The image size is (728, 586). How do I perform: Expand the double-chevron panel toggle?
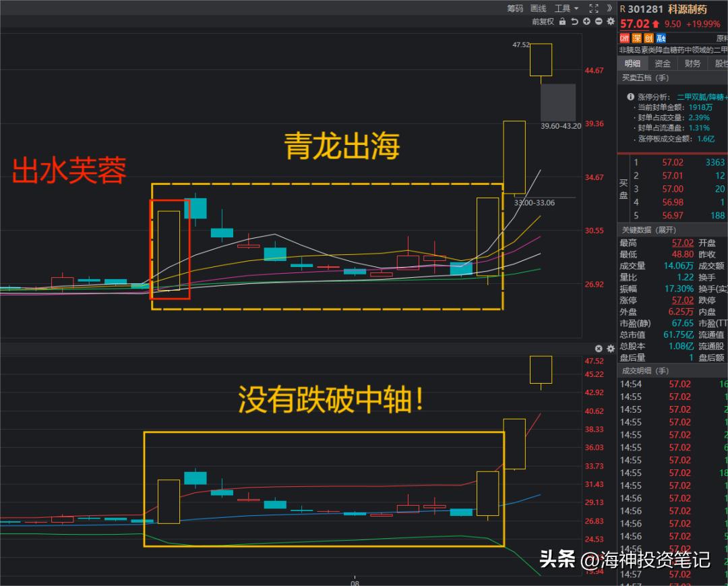(x=609, y=8)
